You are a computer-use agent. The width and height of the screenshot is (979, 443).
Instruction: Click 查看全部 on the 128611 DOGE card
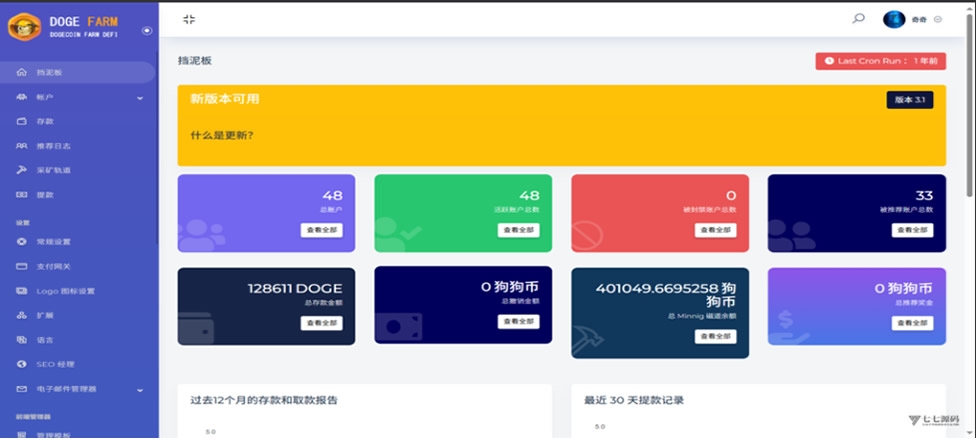[x=321, y=323]
